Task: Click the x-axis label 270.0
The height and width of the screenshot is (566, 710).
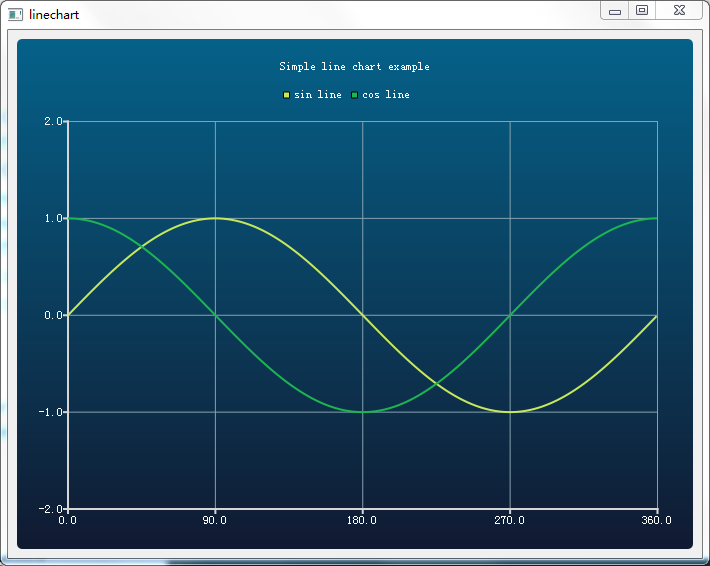Action: pos(509,520)
